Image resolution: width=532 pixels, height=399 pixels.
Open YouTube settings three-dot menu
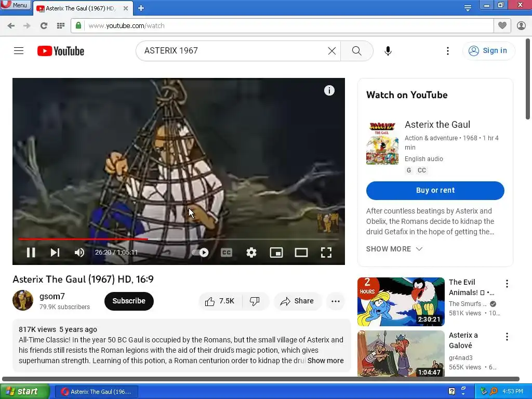point(448,51)
